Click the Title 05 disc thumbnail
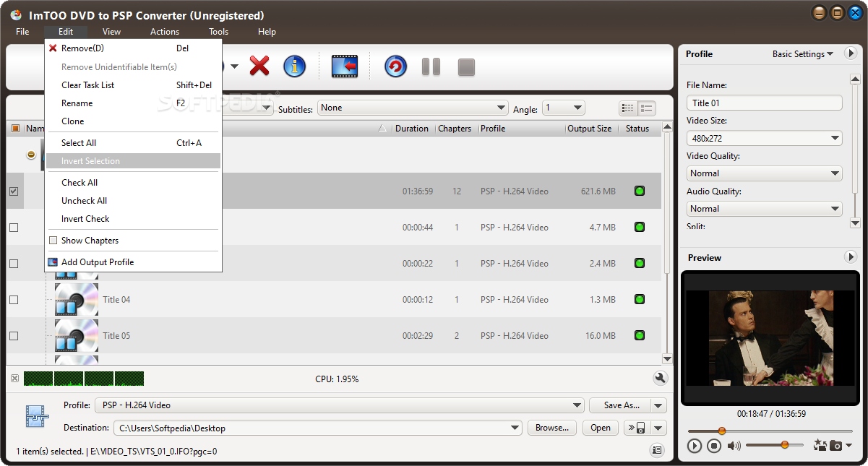Viewport: 868px width, 466px height. 77,335
